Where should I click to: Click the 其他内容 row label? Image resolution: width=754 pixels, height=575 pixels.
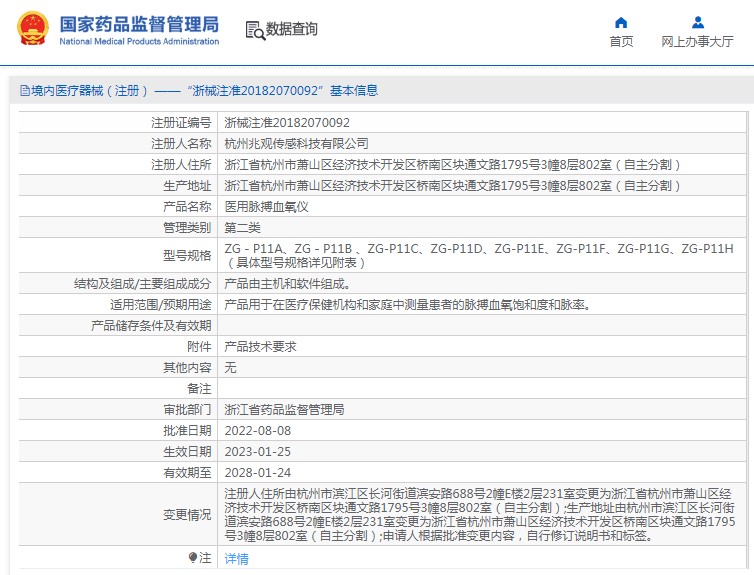point(187,368)
